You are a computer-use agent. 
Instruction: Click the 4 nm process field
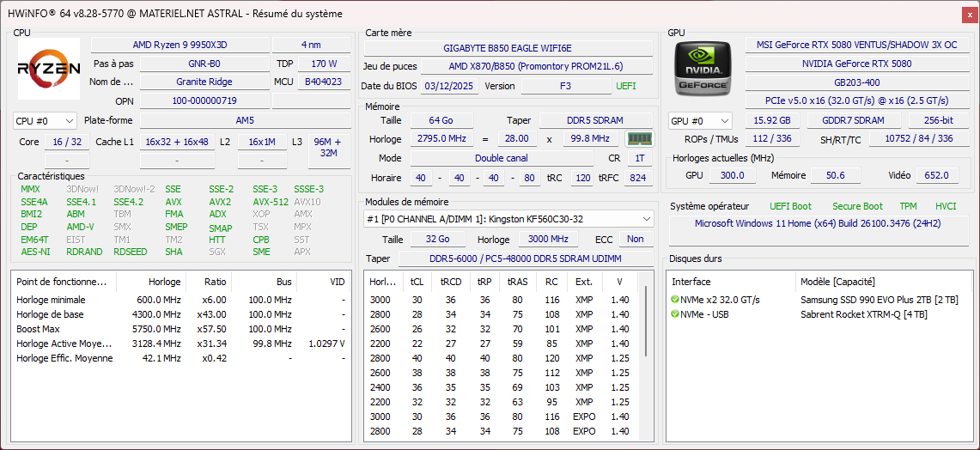[x=312, y=45]
